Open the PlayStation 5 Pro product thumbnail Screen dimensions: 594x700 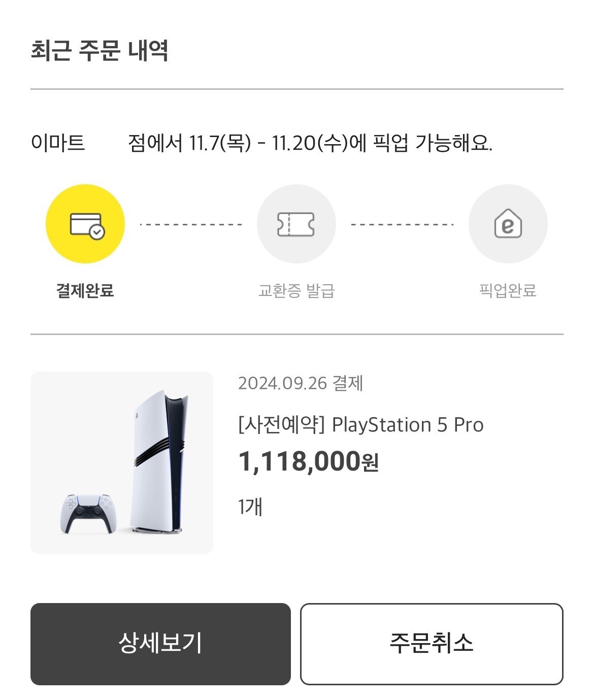tap(122, 462)
